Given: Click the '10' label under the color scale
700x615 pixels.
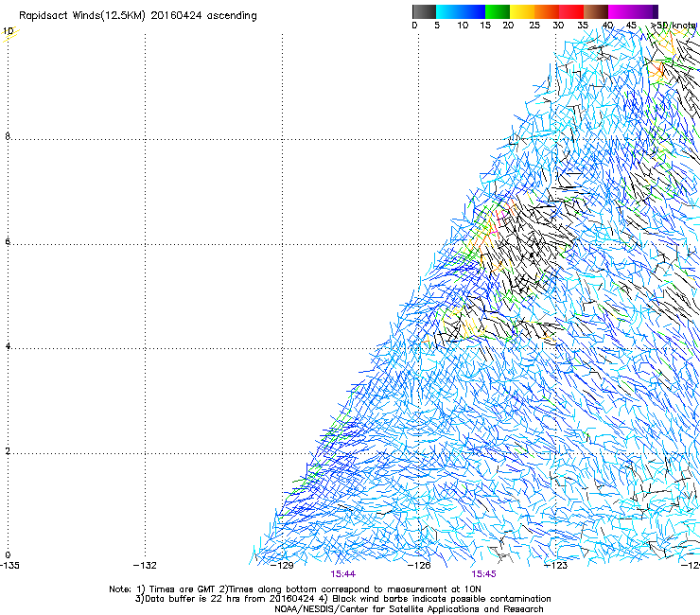Looking at the screenshot, I should 463,26.
